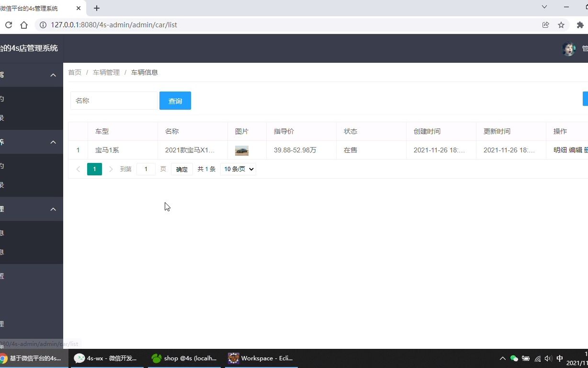Collapse the second sidebar menu section
The image size is (588, 368).
click(x=53, y=142)
